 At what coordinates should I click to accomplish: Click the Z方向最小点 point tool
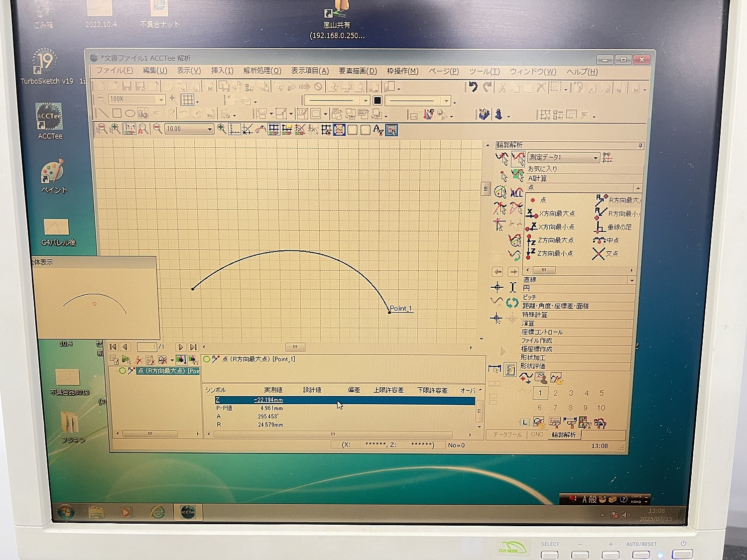(x=550, y=253)
